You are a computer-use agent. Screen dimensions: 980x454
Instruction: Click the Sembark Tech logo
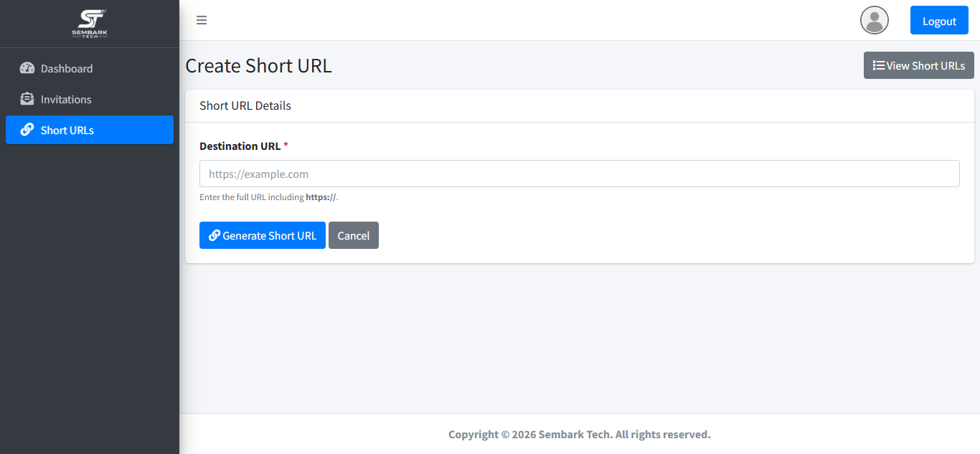click(x=90, y=24)
